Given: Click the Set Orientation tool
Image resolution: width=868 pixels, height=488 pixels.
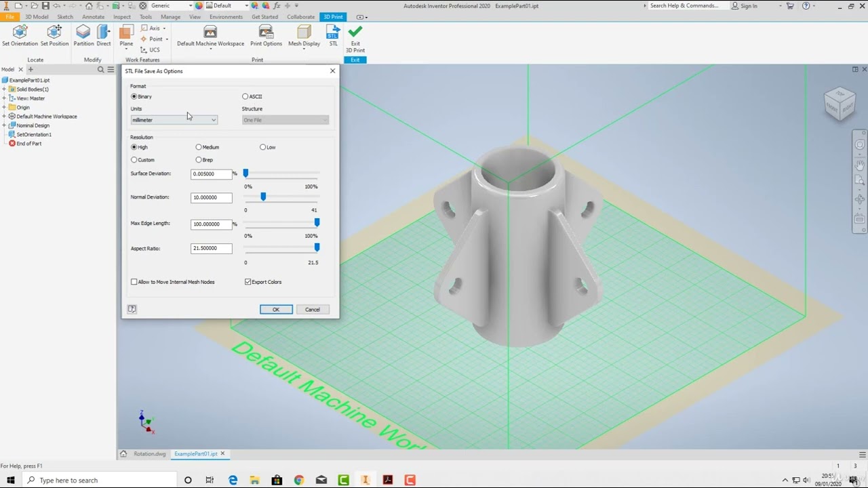Looking at the screenshot, I should coord(20,36).
